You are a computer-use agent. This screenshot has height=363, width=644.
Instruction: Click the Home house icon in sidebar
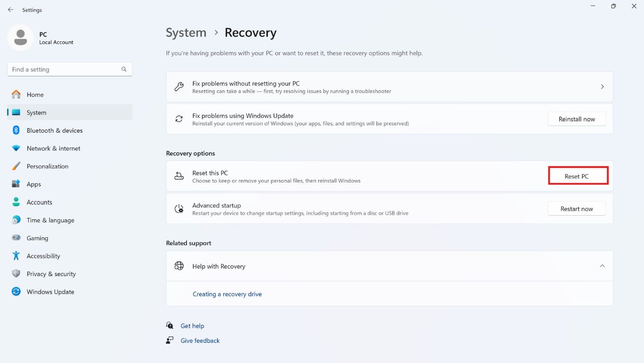pyautogui.click(x=16, y=95)
